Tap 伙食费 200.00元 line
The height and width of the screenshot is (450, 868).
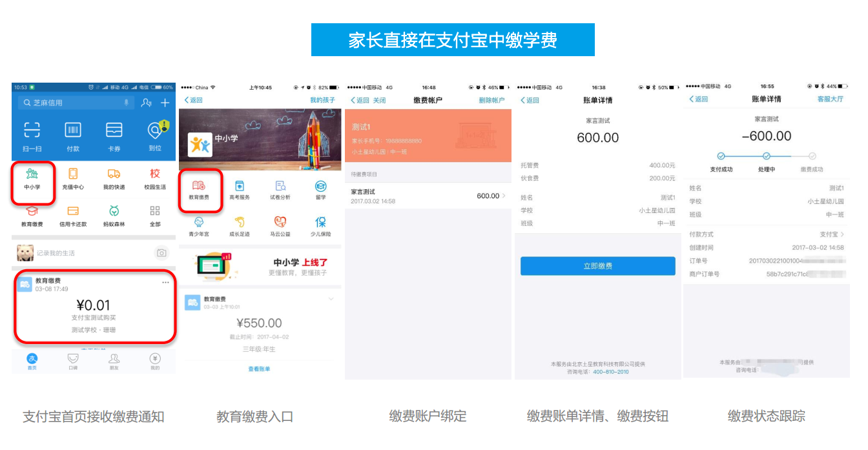coord(598,178)
